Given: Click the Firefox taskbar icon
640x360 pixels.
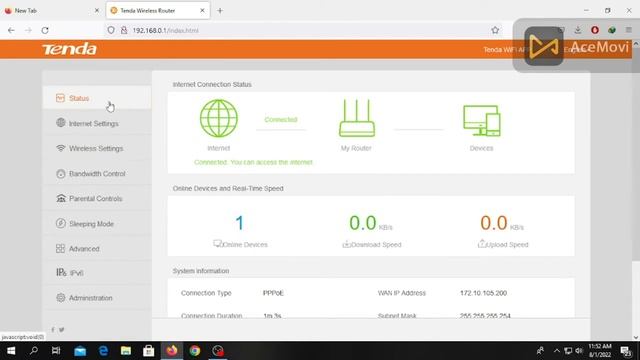Looking at the screenshot, I should point(172,351).
